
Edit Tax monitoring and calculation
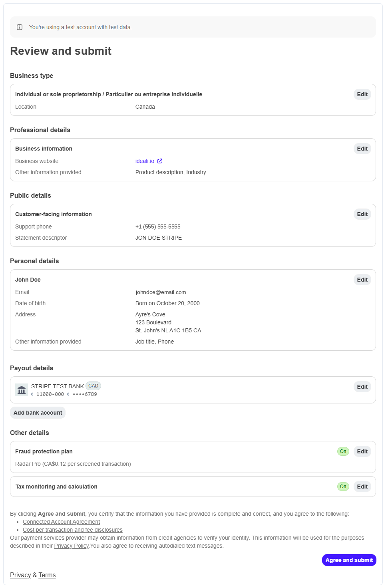point(362,487)
